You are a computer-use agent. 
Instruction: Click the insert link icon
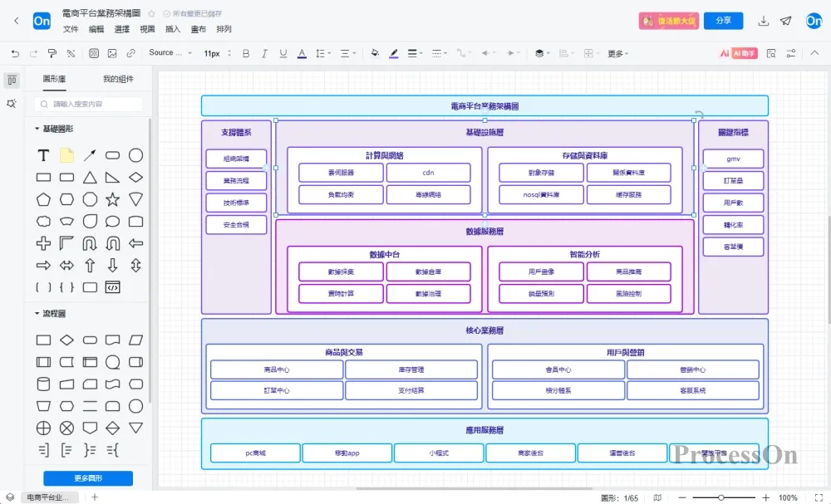click(131, 53)
